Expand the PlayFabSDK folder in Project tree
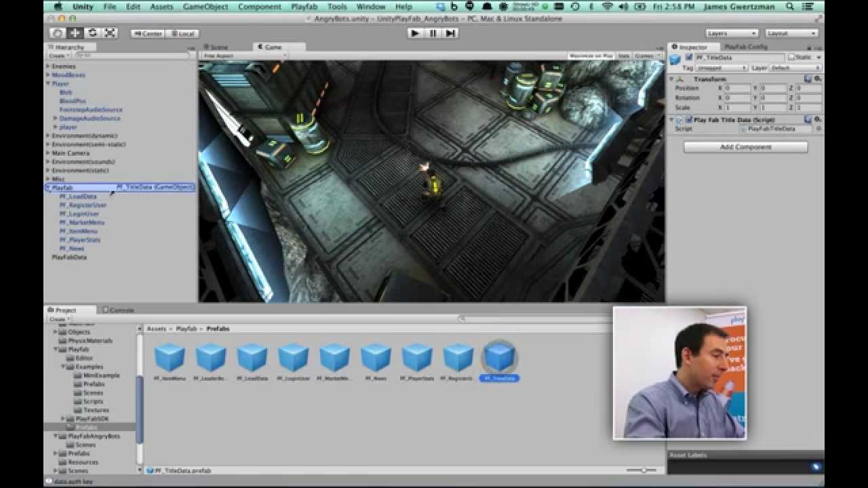Image resolution: width=868 pixels, height=488 pixels. pos(63,419)
